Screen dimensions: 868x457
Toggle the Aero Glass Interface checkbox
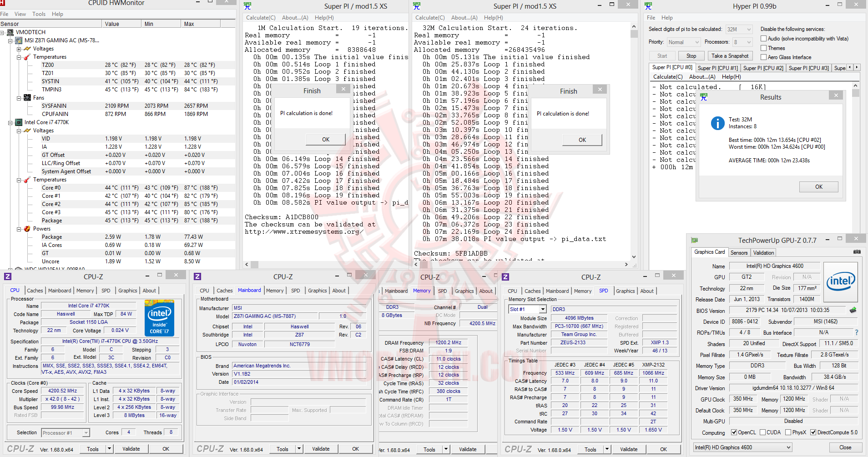[764, 57]
